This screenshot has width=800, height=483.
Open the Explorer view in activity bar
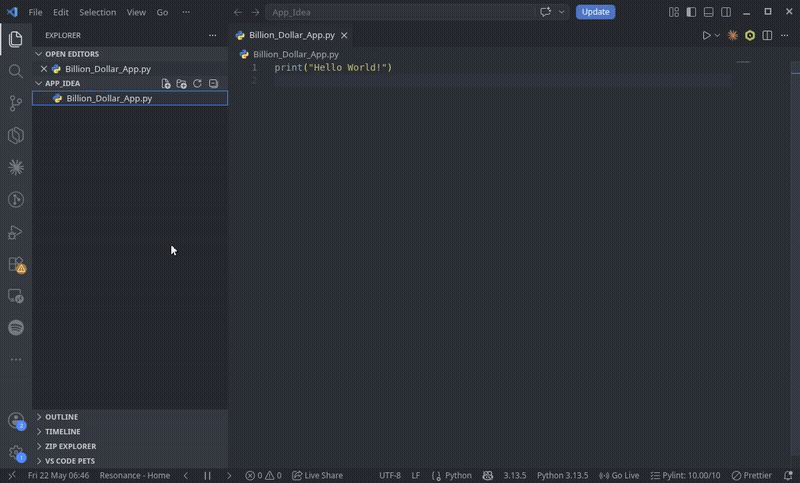click(16, 39)
